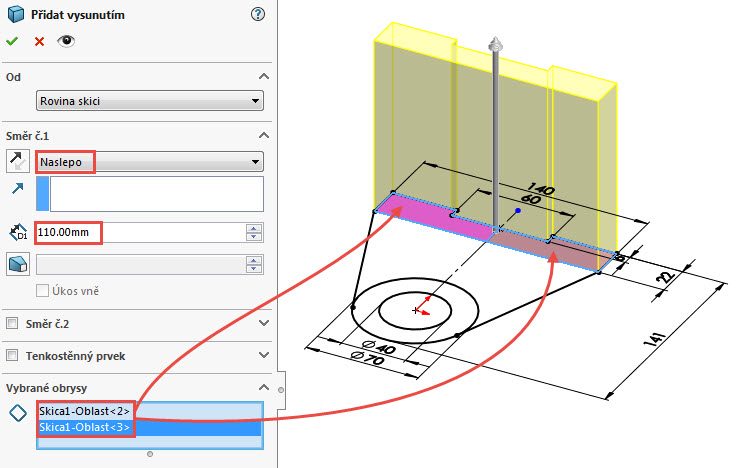This screenshot has height=468, width=750.
Task: Click the draft angle input field
Action: coord(140,265)
